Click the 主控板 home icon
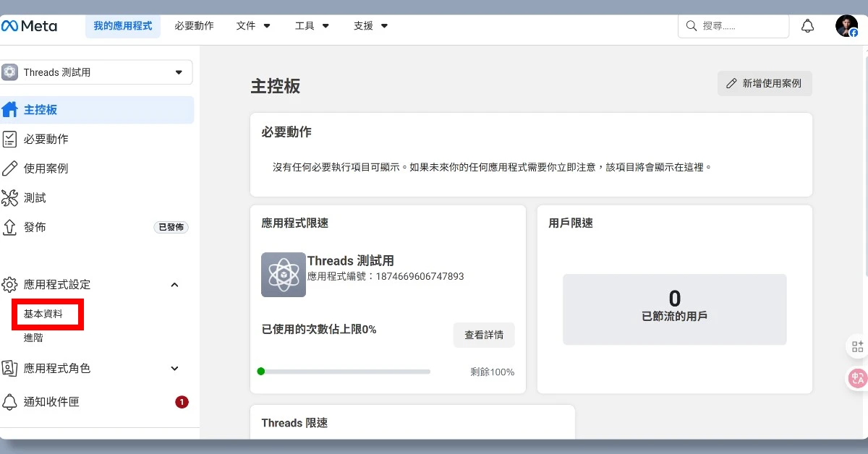This screenshot has width=868, height=454. click(9, 110)
